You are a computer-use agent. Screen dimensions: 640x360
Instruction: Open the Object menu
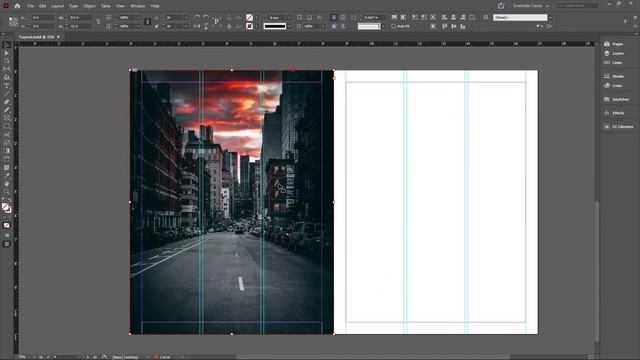(89, 6)
